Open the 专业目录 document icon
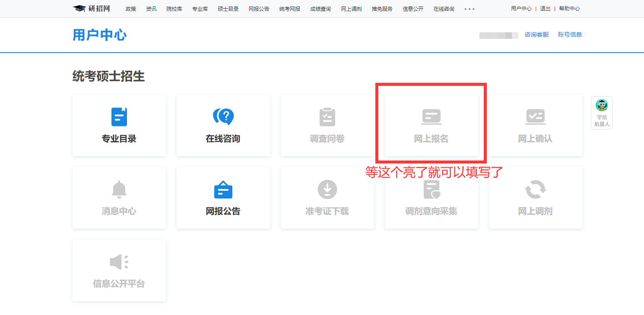Image resolution: width=644 pixels, height=315 pixels. pos(119,117)
